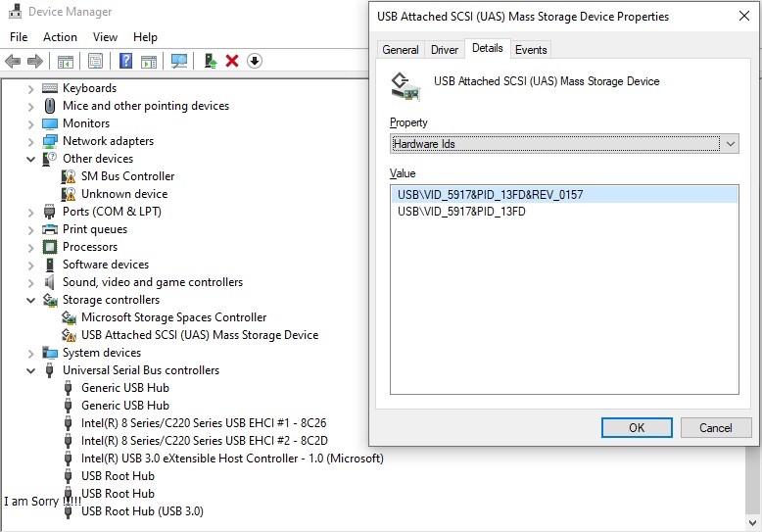Screen dimensions: 762x532
Task: Expand the Processors node
Action: pos(30,248)
